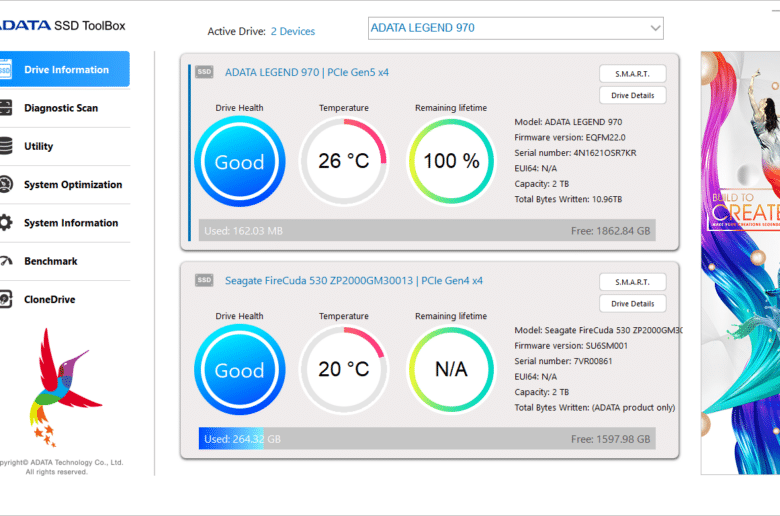The height and width of the screenshot is (516, 780).
Task: Click the 100 % remaining lifetime gauge
Action: [451, 161]
